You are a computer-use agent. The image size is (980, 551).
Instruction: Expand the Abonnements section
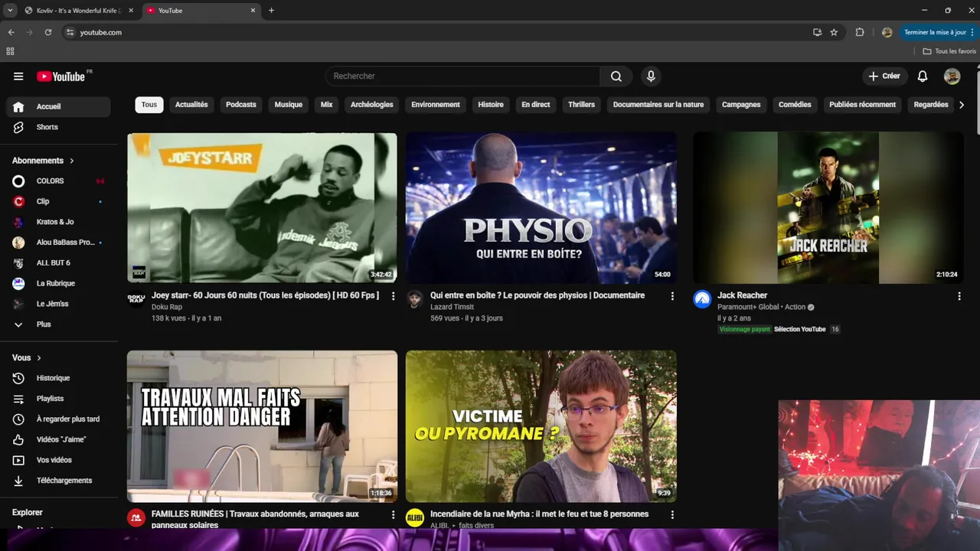point(43,161)
